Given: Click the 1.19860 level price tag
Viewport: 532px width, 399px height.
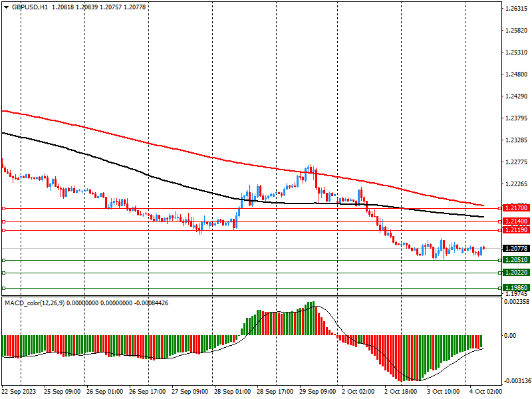Looking at the screenshot, I should [x=516, y=288].
